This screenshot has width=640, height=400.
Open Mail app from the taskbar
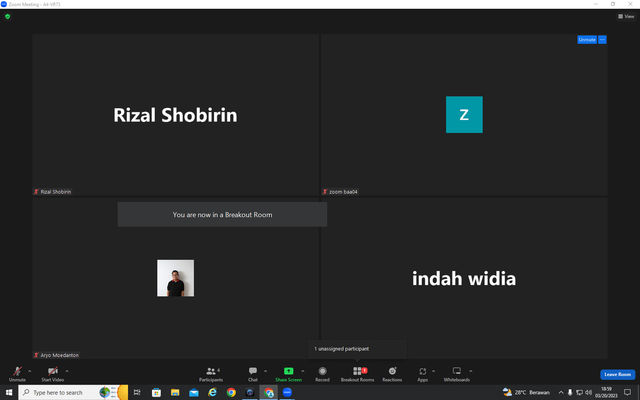(194, 392)
